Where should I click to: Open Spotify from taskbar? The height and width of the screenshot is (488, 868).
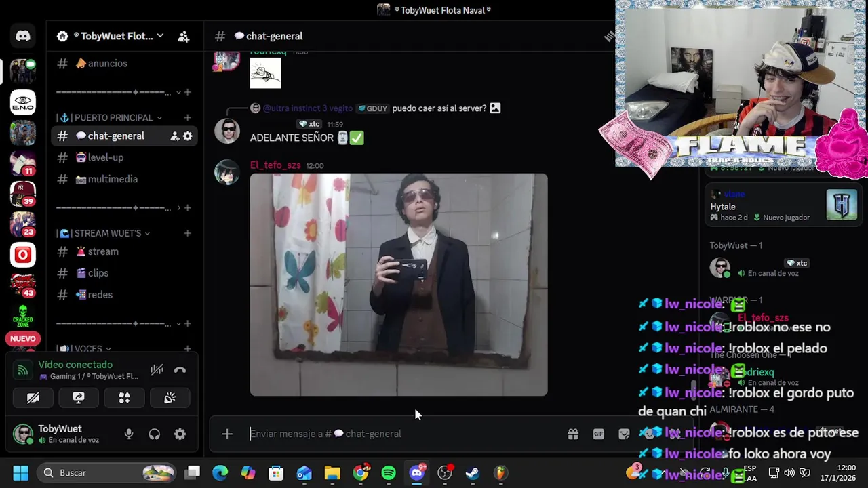[389, 473]
